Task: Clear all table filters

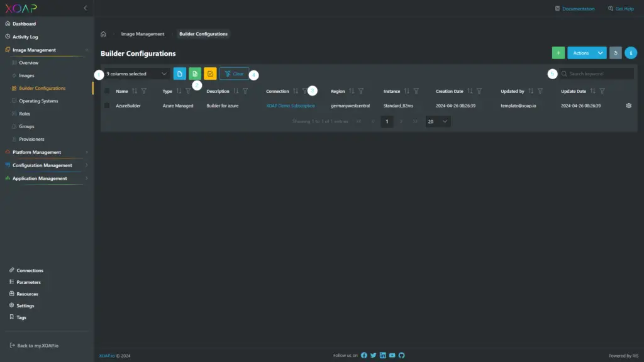Action: [x=234, y=74]
